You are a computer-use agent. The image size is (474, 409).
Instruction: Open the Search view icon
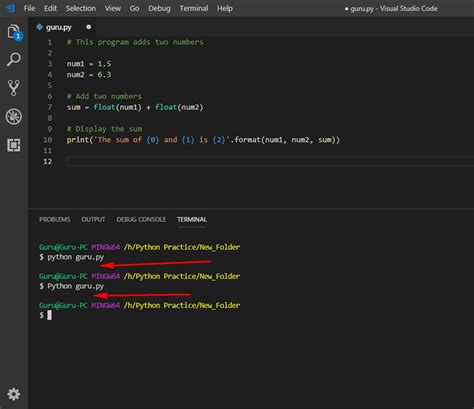(x=14, y=60)
